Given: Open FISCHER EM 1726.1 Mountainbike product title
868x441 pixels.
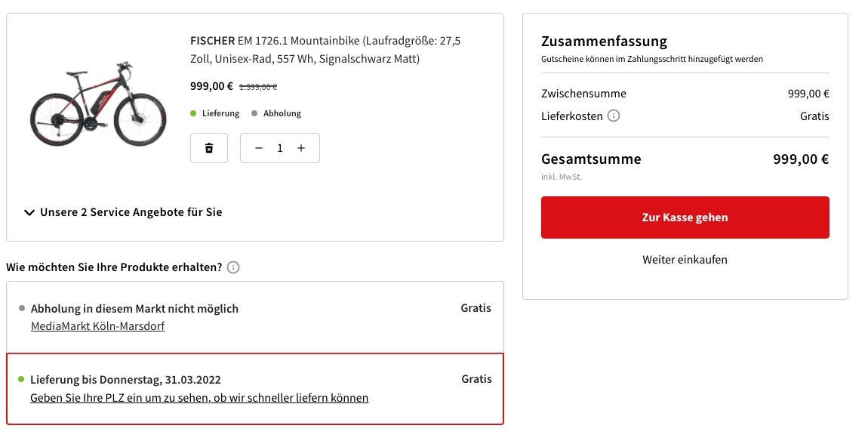Looking at the screenshot, I should [x=325, y=49].
